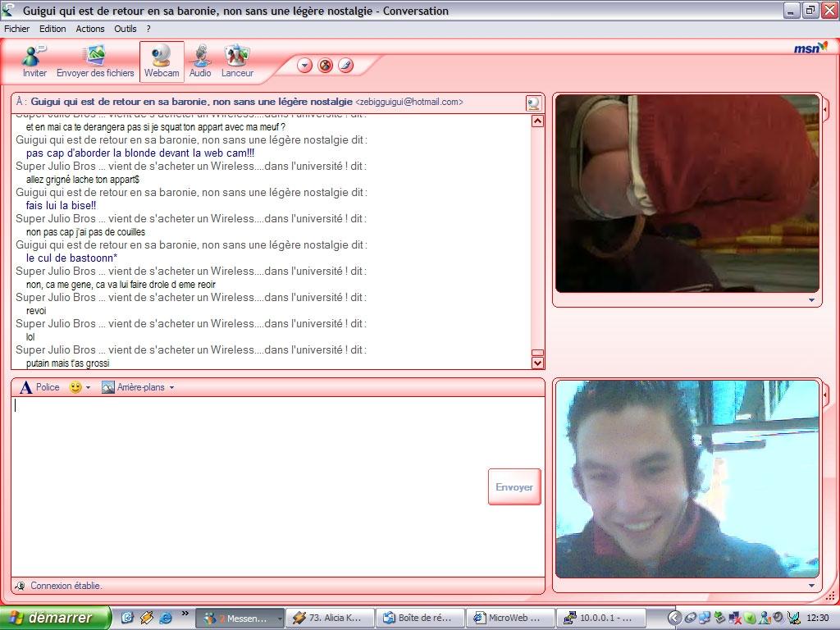Toggle the Webcam toolbar button
The width and height of the screenshot is (840, 630).
point(162,61)
